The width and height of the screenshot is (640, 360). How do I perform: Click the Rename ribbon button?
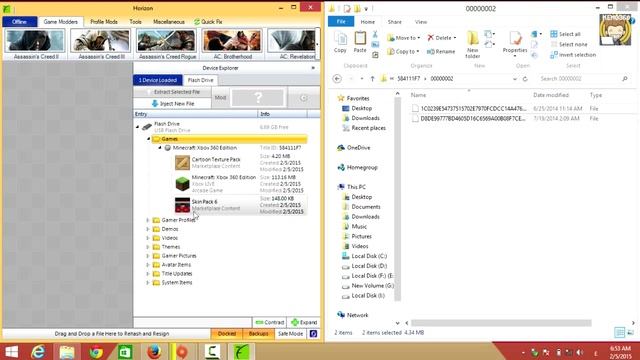[x=441, y=51]
